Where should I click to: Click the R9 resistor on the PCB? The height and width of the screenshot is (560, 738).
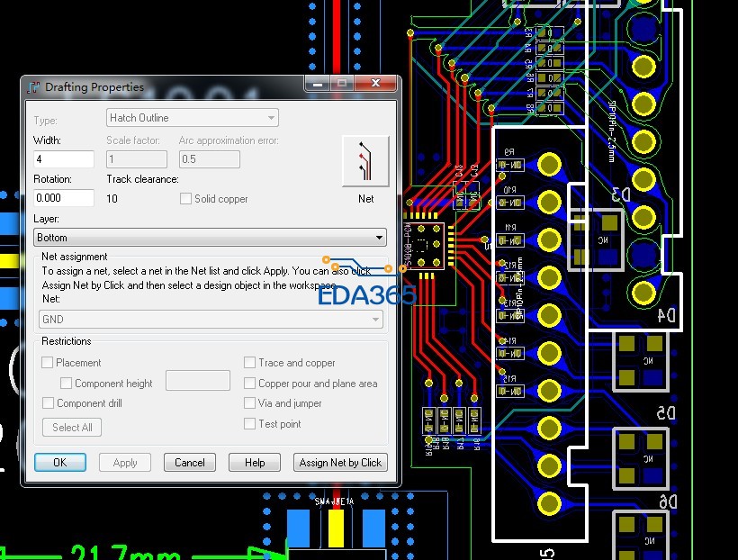tap(510, 165)
